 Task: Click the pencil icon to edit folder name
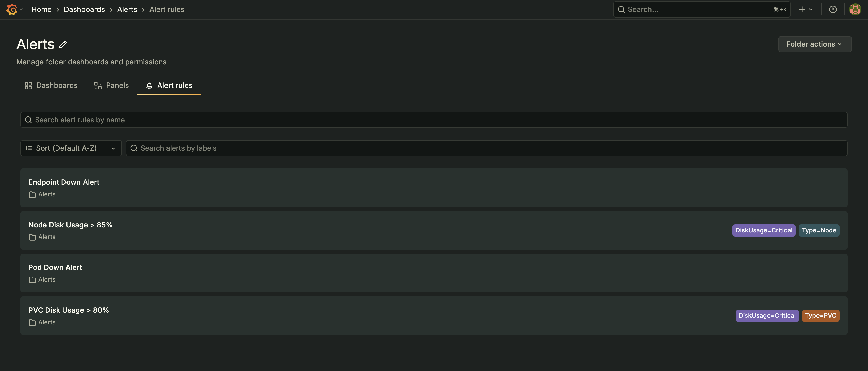point(63,44)
